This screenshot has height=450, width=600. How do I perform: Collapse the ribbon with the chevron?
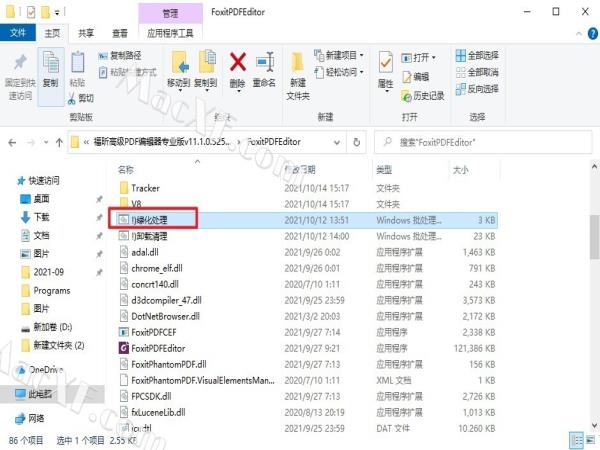click(x=579, y=34)
